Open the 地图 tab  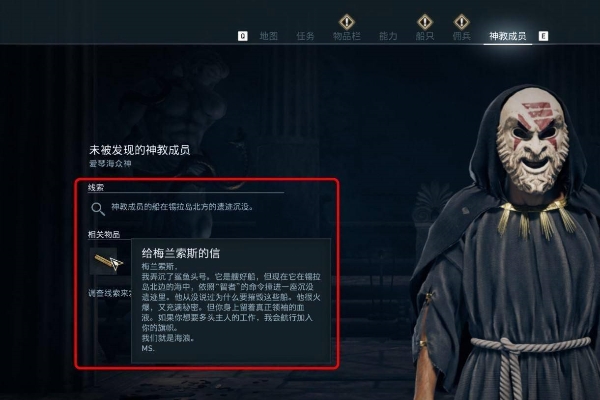(269, 36)
